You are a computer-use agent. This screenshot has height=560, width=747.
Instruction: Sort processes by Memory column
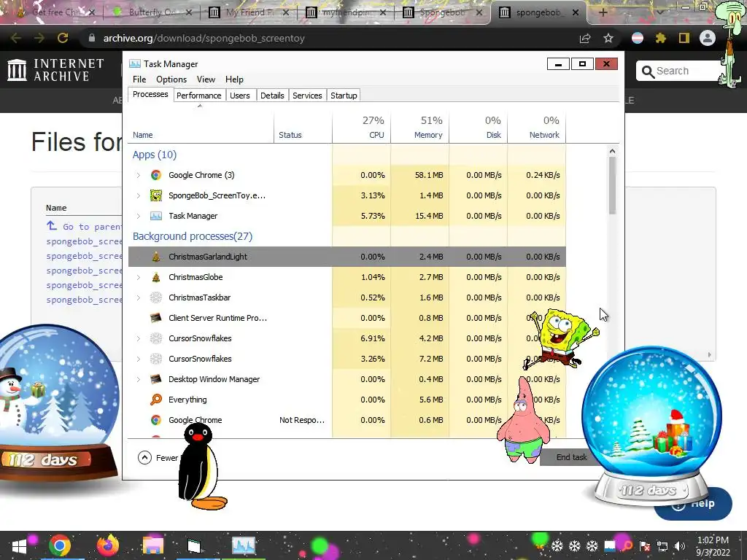click(x=419, y=127)
